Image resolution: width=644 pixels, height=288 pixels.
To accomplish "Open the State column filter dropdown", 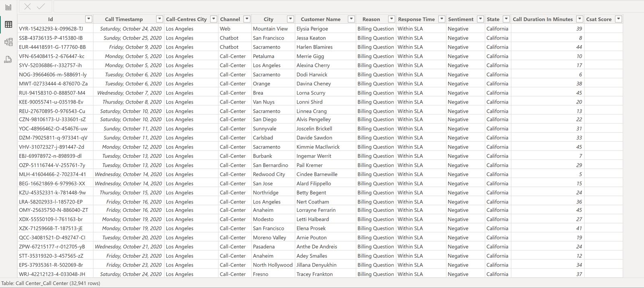I will point(506,19).
